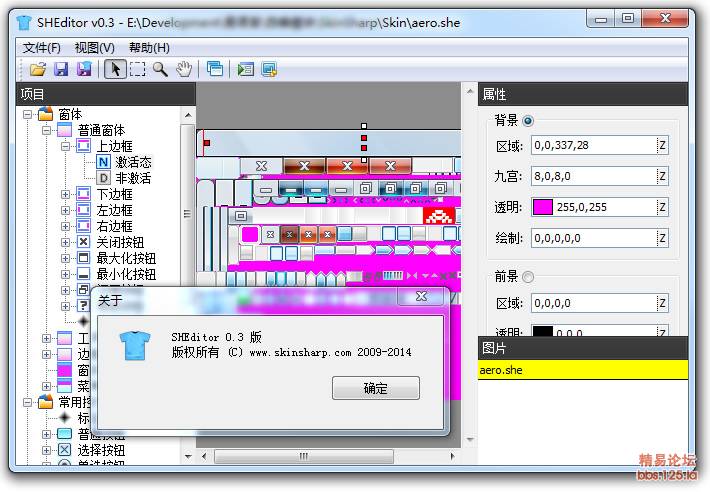The image size is (710, 492).
Task: Select the magnifier zoom tool
Action: [160, 69]
